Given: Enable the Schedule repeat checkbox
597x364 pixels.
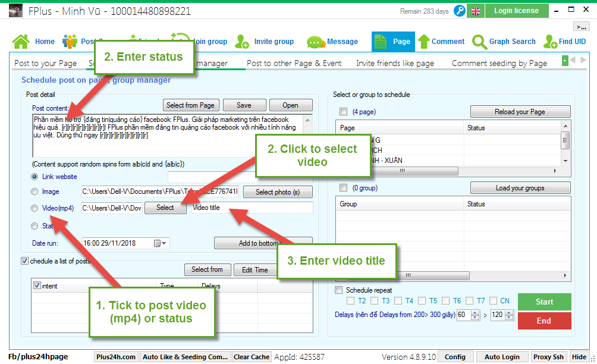Looking at the screenshot, I should pyautogui.click(x=338, y=290).
